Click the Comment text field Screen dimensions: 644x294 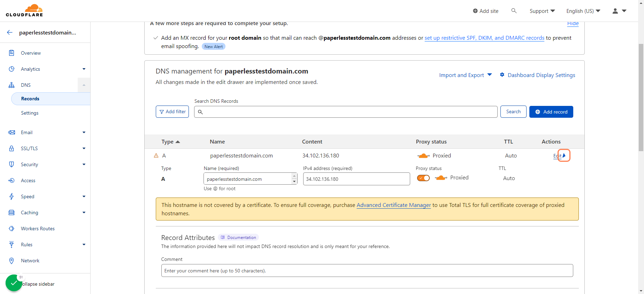pyautogui.click(x=367, y=271)
